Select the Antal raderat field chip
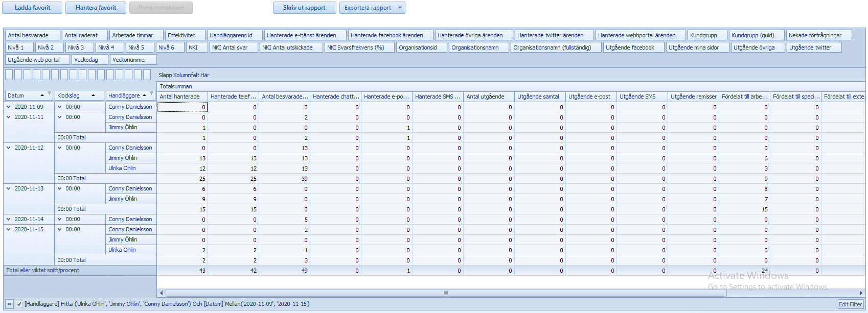The width and height of the screenshot is (868, 313). tap(85, 35)
